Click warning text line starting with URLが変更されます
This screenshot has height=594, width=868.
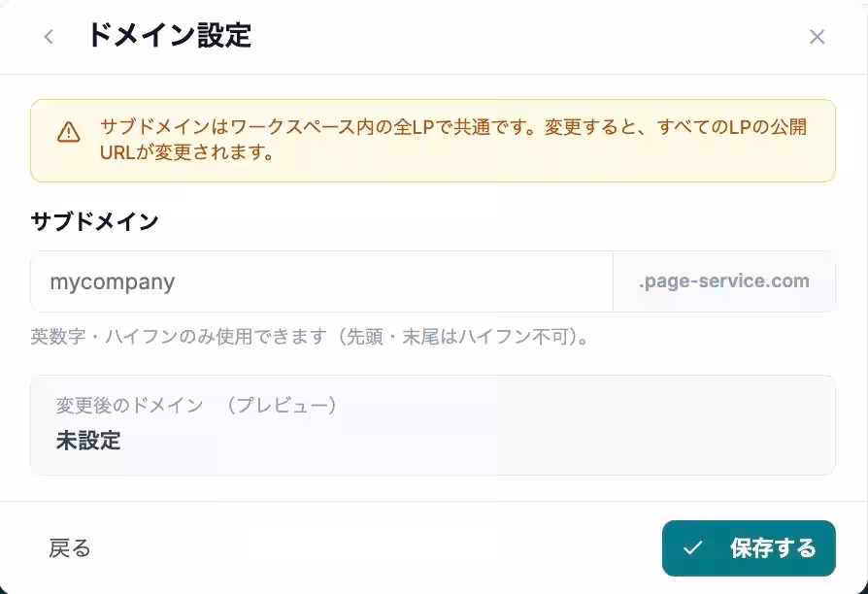pyautogui.click(x=185, y=153)
